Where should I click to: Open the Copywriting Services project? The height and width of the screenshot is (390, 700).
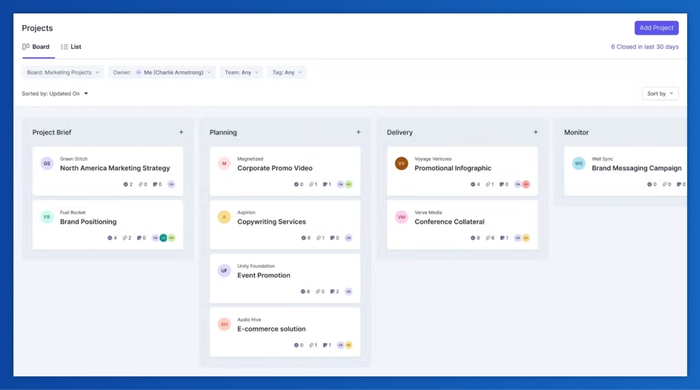click(x=285, y=225)
